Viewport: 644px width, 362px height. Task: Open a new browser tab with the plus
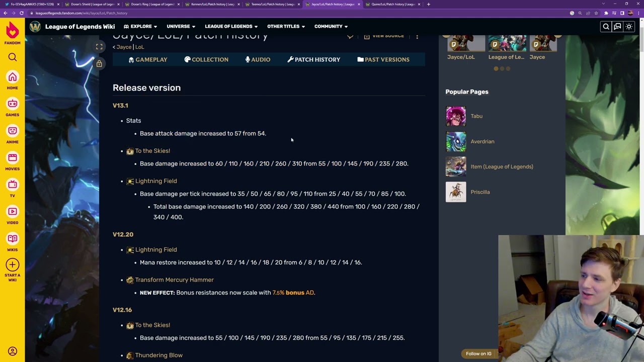coord(428,4)
